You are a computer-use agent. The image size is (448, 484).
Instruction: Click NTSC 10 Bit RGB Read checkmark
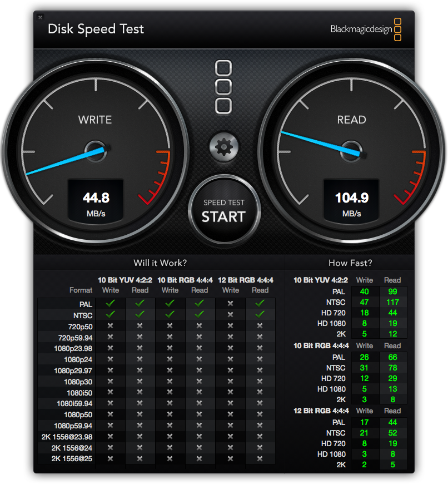[200, 314]
